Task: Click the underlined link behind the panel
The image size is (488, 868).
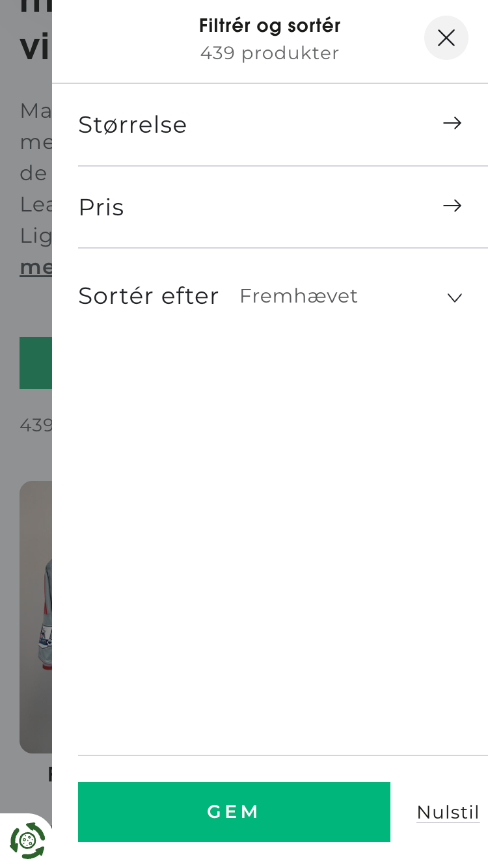Action: coord(36,267)
